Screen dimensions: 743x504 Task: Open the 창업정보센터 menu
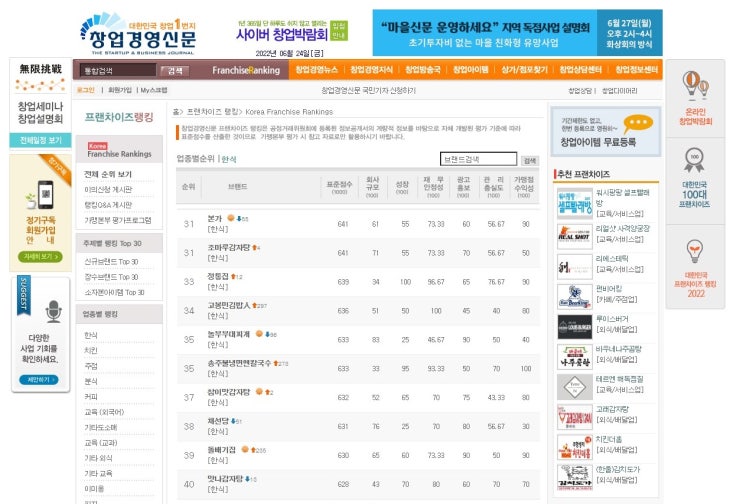coord(636,70)
